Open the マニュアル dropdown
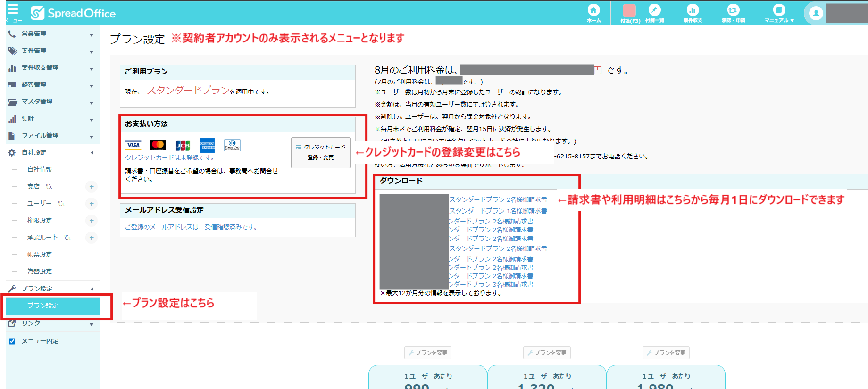 click(779, 13)
